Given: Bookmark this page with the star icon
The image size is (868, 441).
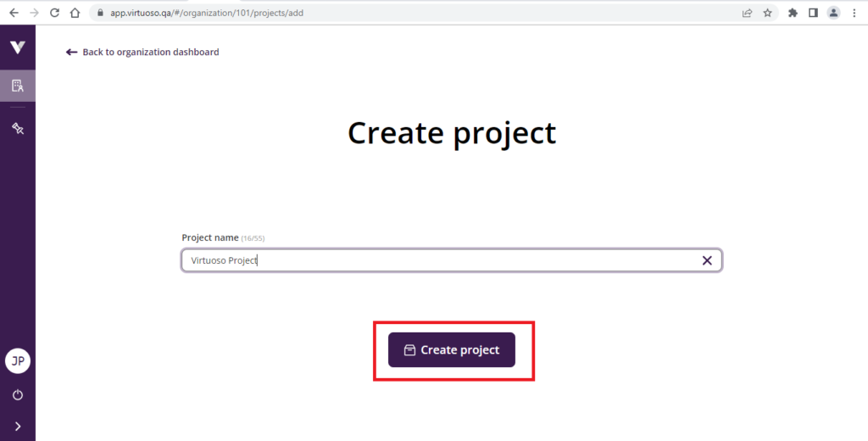Looking at the screenshot, I should (767, 13).
